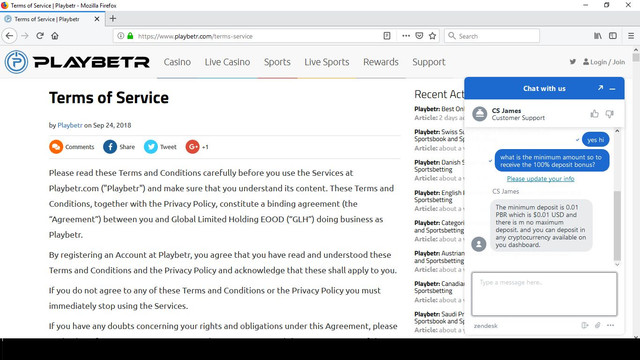The width and height of the screenshot is (640, 360).
Task: Click the chat conversation scrollbar thumb
Action: 617,225
